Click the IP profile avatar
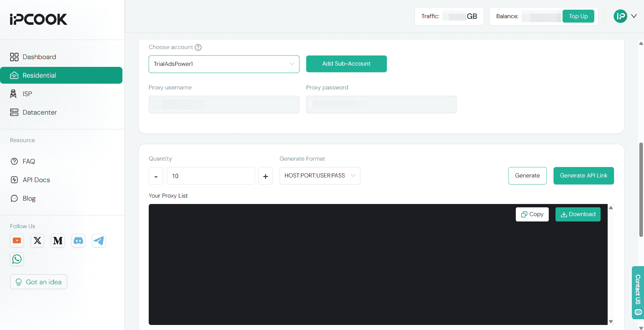Viewport: 644px width, 330px height. click(620, 16)
